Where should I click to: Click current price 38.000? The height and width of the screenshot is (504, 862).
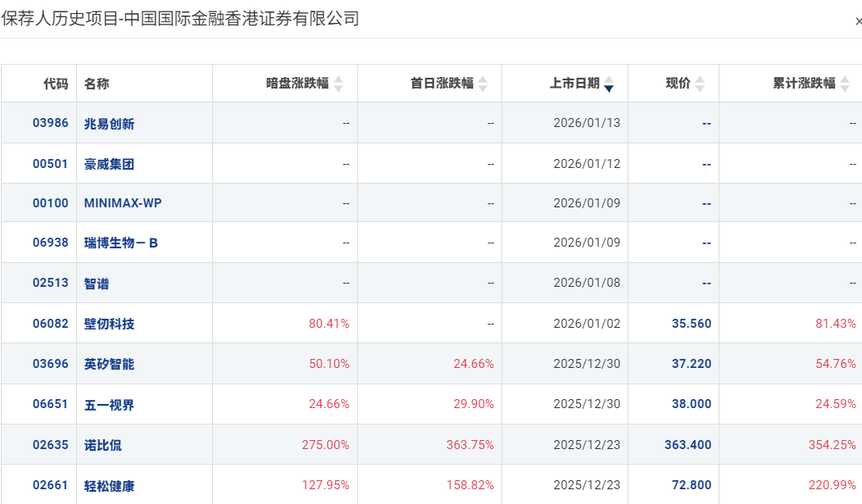[x=692, y=404]
